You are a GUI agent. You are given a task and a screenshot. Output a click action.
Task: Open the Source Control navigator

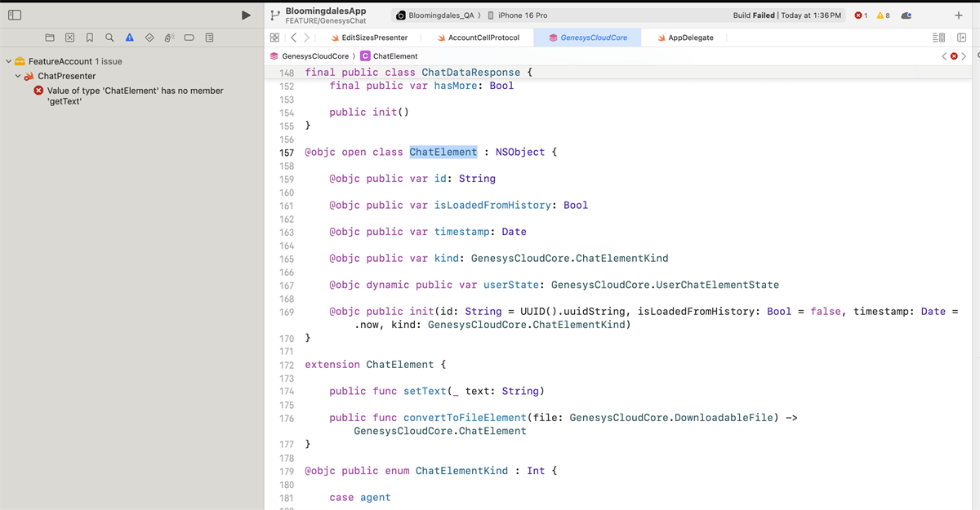pos(69,38)
